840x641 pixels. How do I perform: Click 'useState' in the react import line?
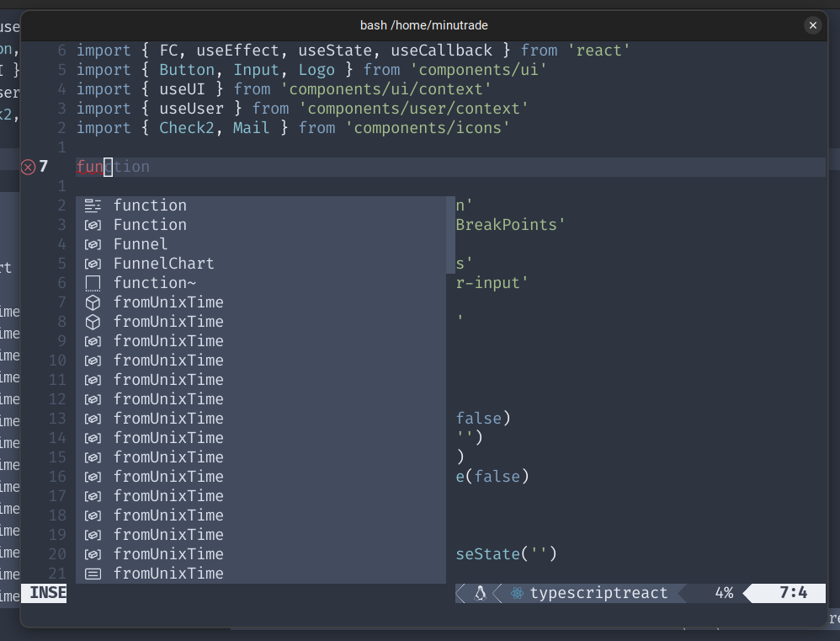[335, 51]
